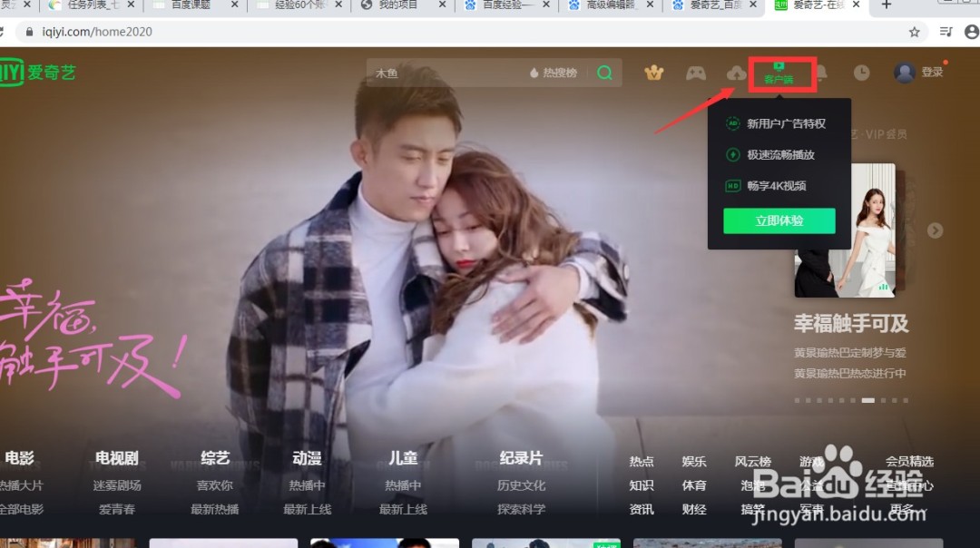The height and width of the screenshot is (548, 980).
Task: Click the green search magnifier icon
Action: (x=604, y=73)
